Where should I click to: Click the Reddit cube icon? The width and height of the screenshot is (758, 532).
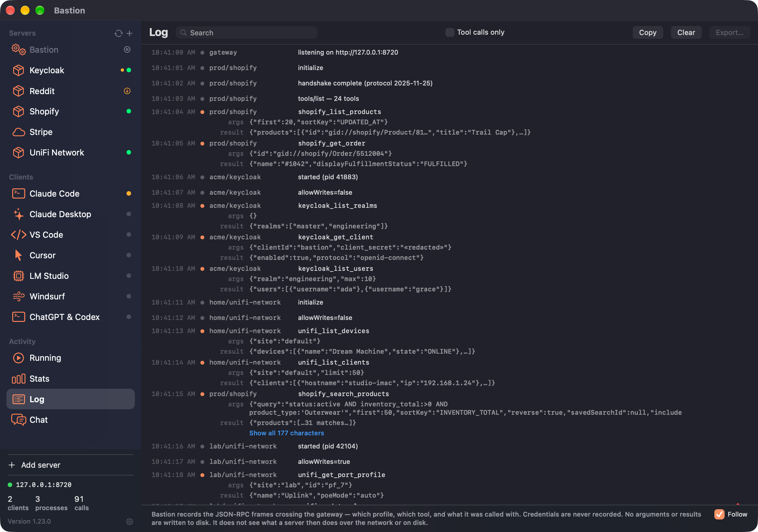[19, 91]
